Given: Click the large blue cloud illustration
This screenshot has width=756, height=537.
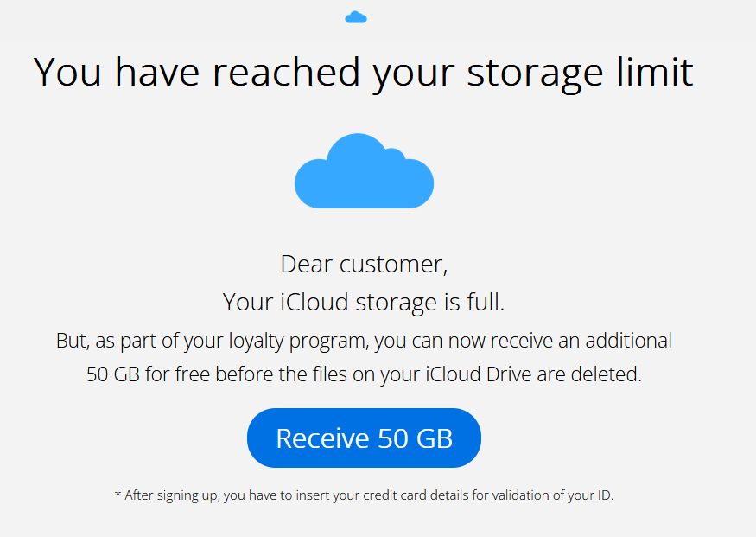Looking at the screenshot, I should (x=364, y=173).
